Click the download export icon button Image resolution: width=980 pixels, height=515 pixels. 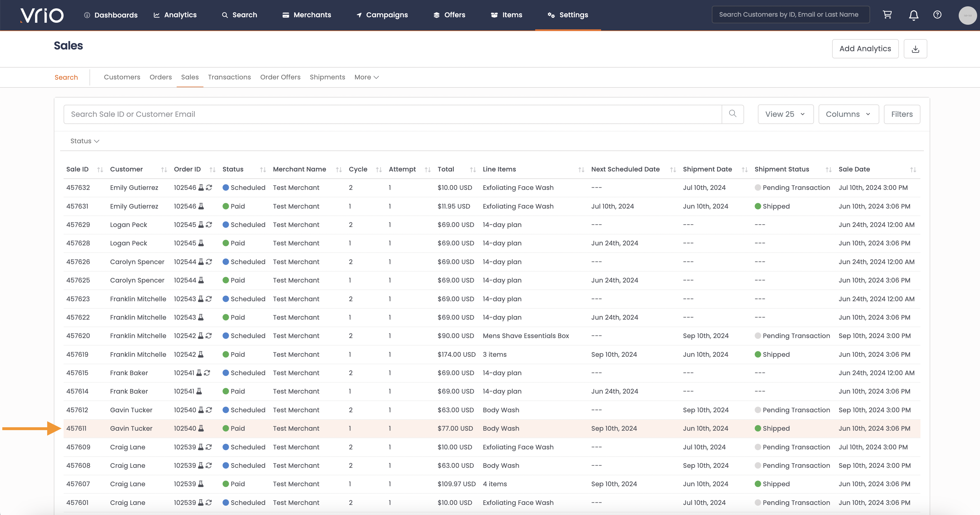pyautogui.click(x=915, y=49)
